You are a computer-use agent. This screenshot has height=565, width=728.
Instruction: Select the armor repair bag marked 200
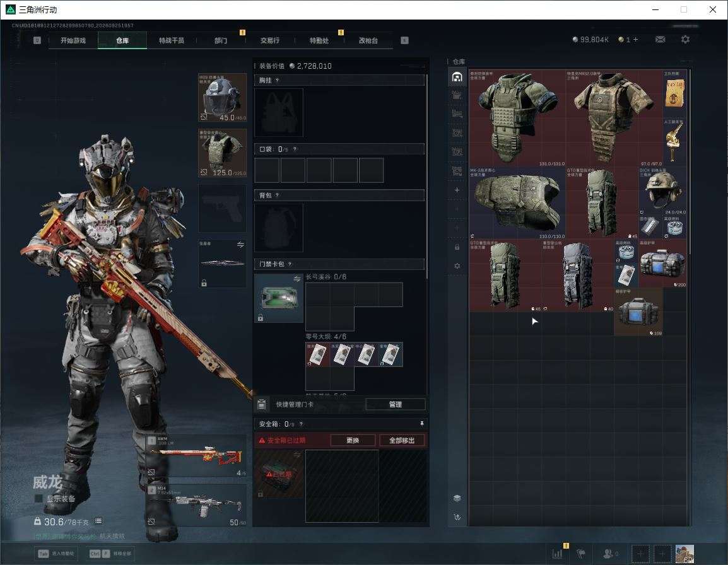[x=662, y=263]
